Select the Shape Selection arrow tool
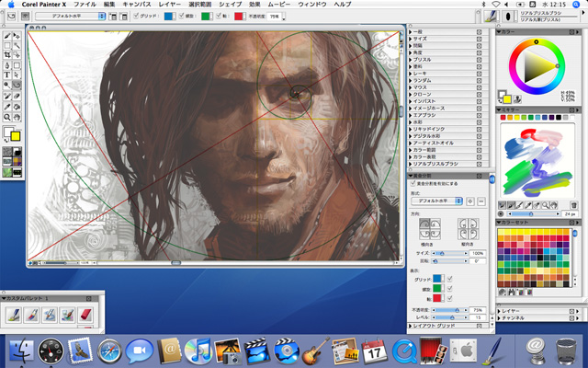The height and width of the screenshot is (368, 588). [x=17, y=75]
